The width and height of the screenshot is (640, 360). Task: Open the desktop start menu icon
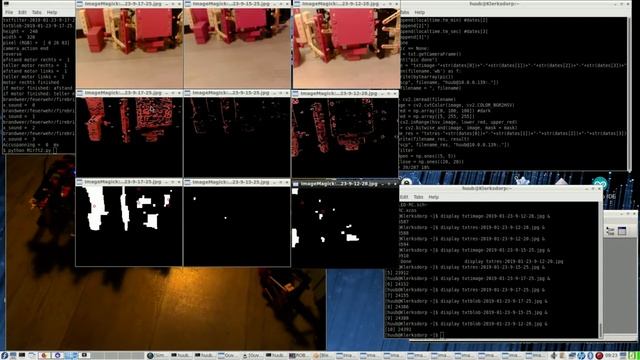click(x=4, y=356)
